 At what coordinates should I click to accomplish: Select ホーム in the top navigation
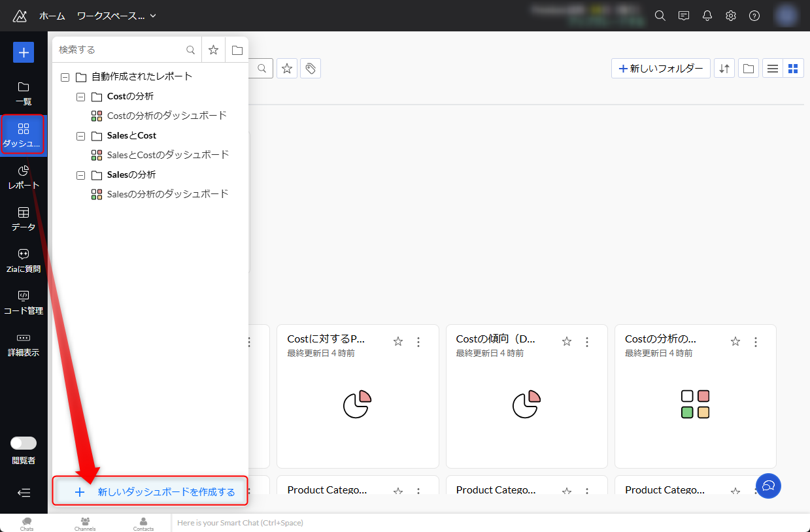coord(52,15)
